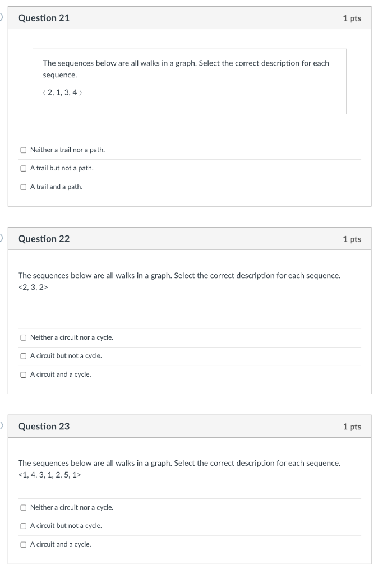Click the "1 pts" label on Question 23
This screenshot has height=574, width=392.
(x=353, y=427)
